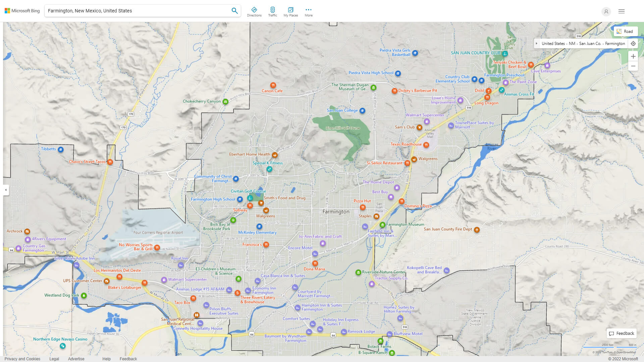Select Farmington in breadcrumb

[x=615, y=44]
